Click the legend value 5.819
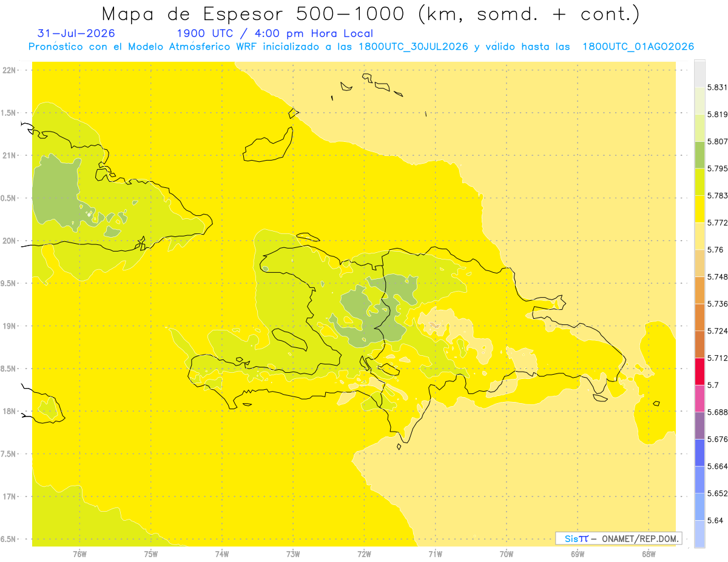This screenshot has height=562, width=728. 718,114
